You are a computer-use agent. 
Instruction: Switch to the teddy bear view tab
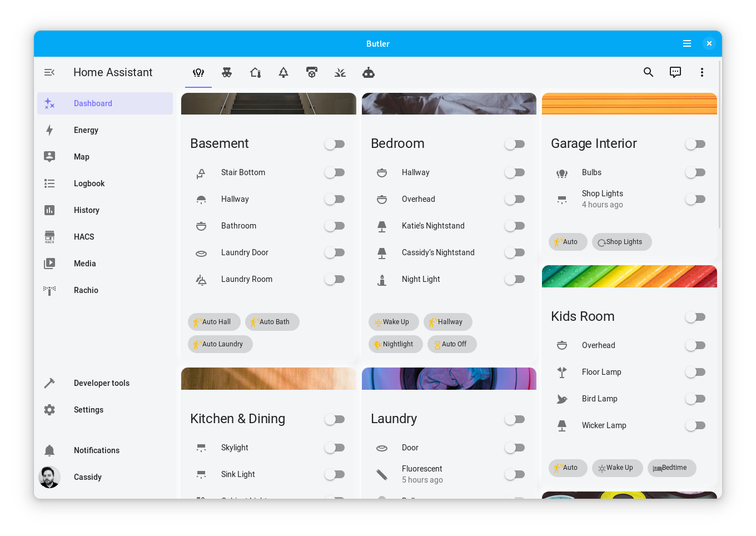click(227, 72)
